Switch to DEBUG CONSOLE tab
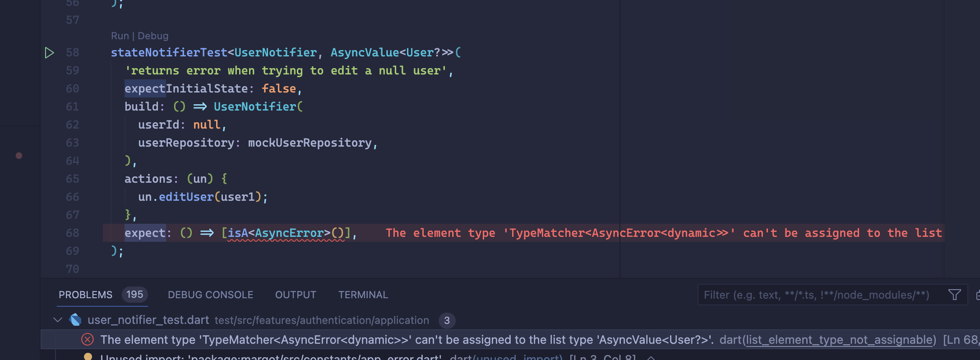This screenshot has height=360, width=980. 210,295
